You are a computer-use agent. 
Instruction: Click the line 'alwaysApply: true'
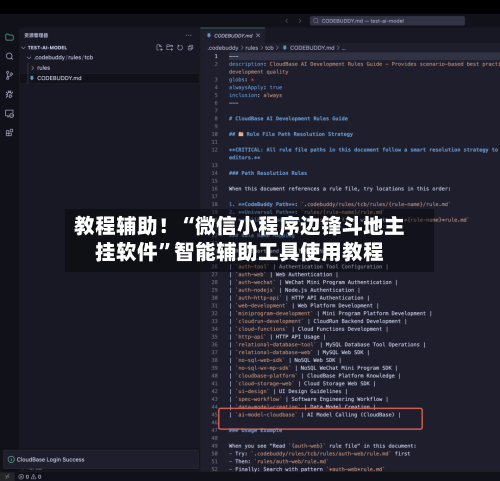point(255,87)
